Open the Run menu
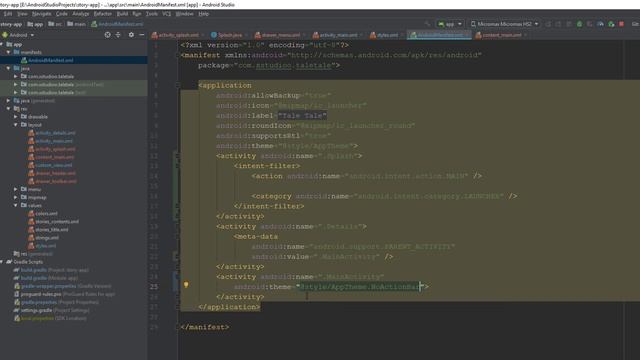The width and height of the screenshot is (640, 360). click(137, 14)
